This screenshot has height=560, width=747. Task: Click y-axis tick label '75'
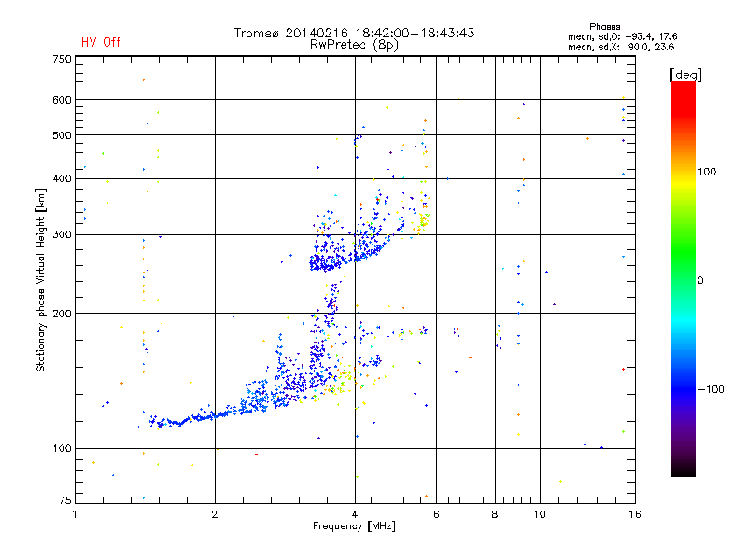tap(65, 500)
